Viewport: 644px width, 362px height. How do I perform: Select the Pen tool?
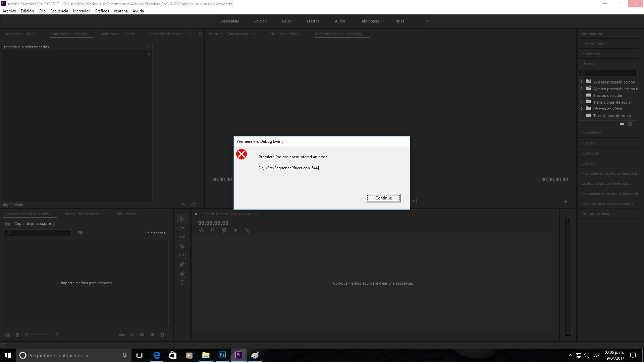tap(182, 264)
